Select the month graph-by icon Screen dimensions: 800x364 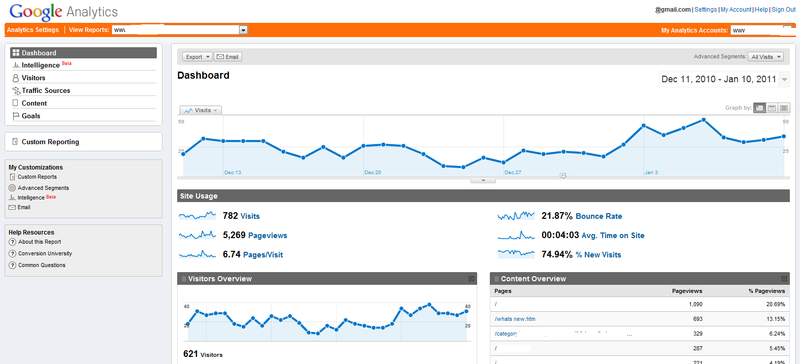[x=784, y=108]
